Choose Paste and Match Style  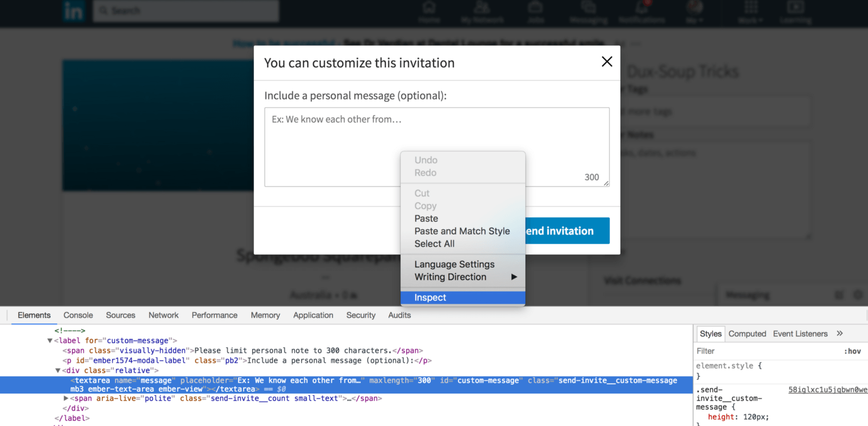(462, 231)
